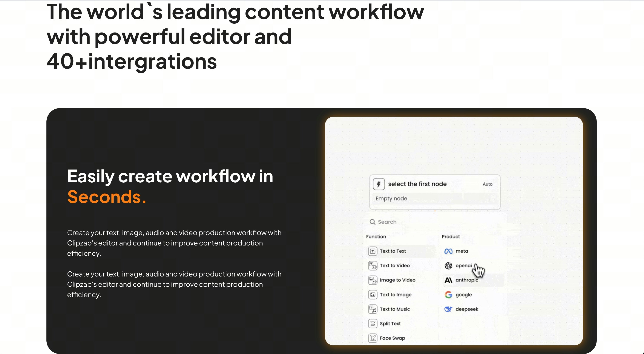The width and height of the screenshot is (644, 354).
Task: Open the Face Swap function icon
Action: click(x=372, y=338)
